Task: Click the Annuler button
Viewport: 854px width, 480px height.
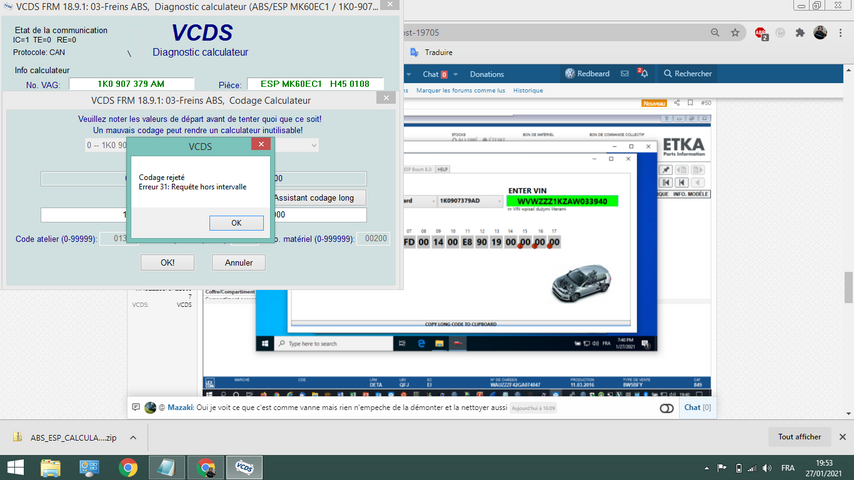Action: [239, 263]
